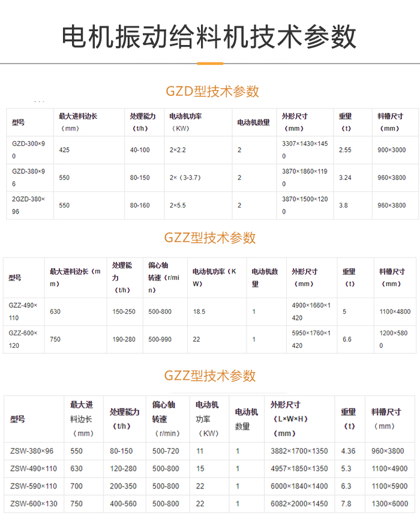Screen dimensions: 420x522
Task: Click the GZZ-600×120 model cell
Action: click(23, 339)
